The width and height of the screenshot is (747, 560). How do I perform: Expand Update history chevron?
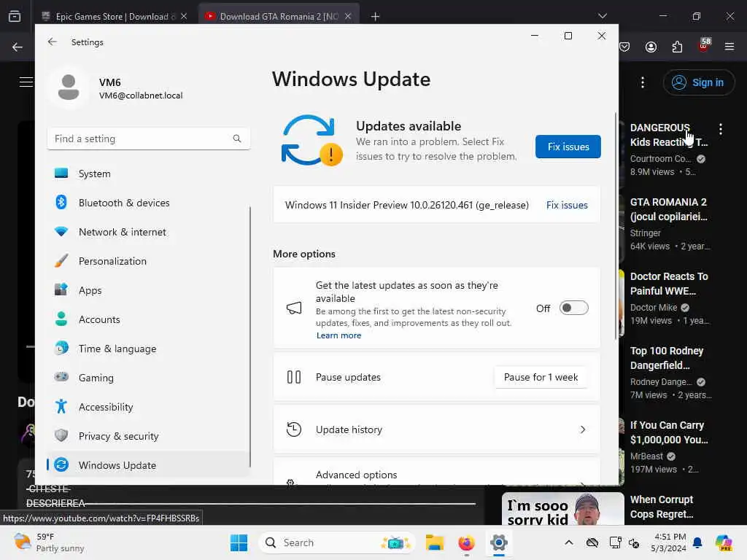pos(583,429)
